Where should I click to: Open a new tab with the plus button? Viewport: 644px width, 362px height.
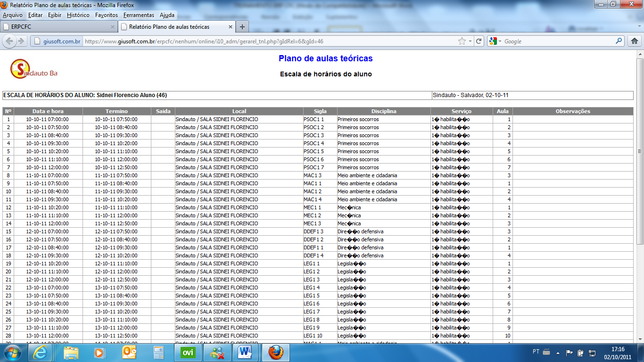[x=242, y=27]
